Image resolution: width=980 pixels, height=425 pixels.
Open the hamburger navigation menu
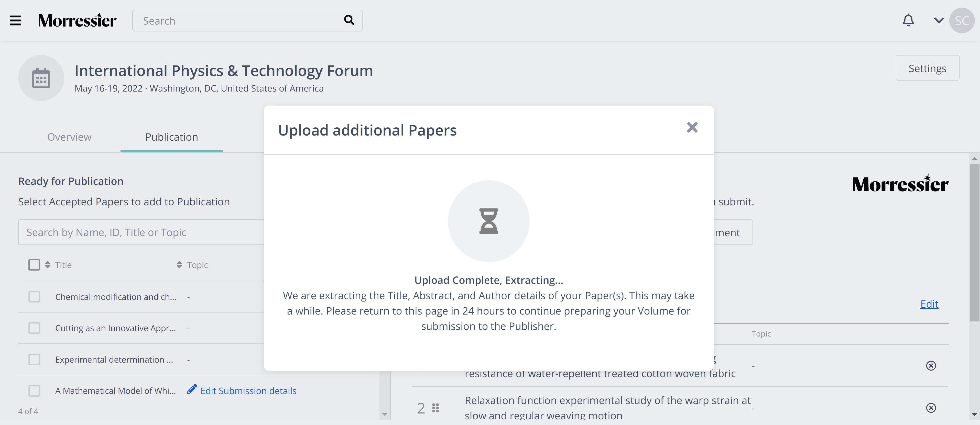coord(16,20)
